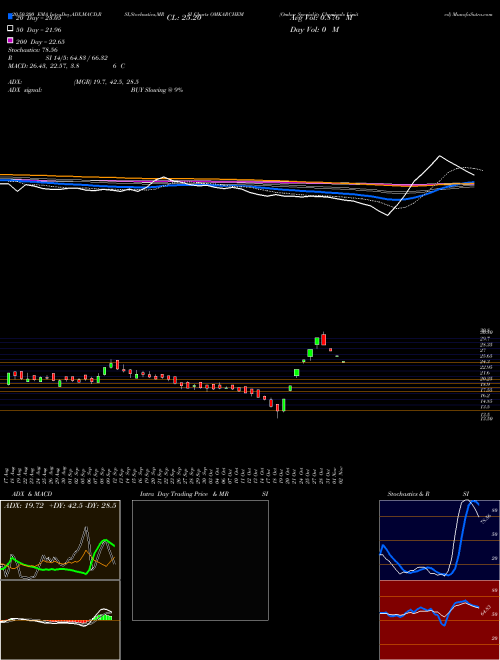Click the lowest red candlestick with long wick
The width and height of the screenshot is (500, 660).
277,409
